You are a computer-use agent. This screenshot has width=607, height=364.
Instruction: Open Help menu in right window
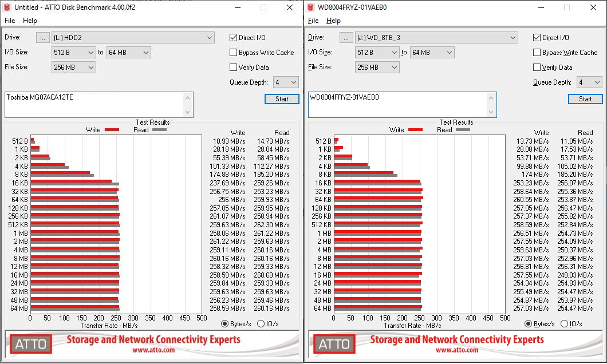click(333, 21)
